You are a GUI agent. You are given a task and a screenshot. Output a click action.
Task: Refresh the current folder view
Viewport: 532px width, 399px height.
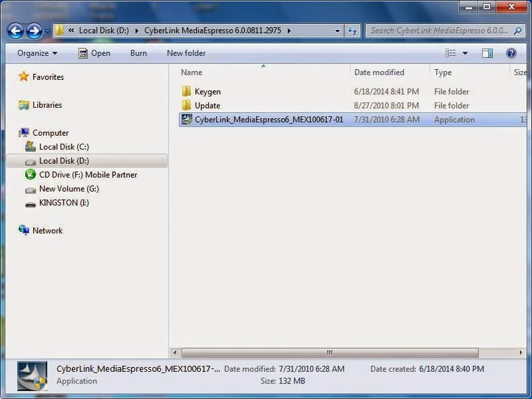click(352, 31)
